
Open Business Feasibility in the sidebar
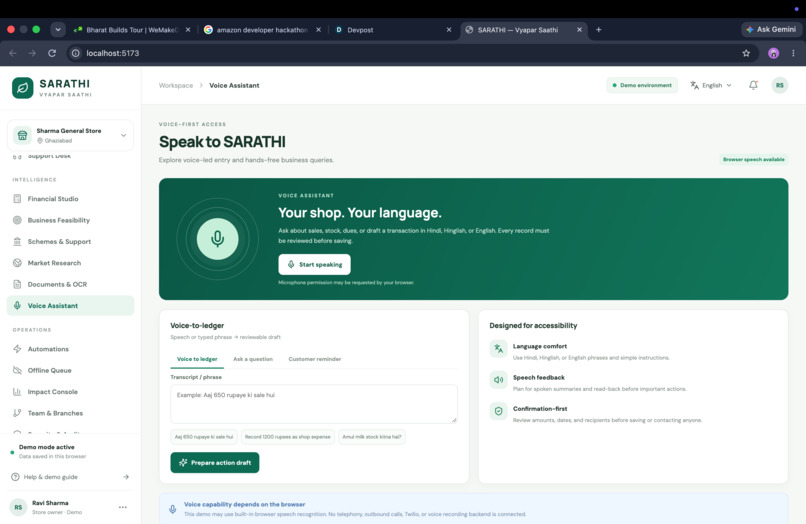click(70, 220)
